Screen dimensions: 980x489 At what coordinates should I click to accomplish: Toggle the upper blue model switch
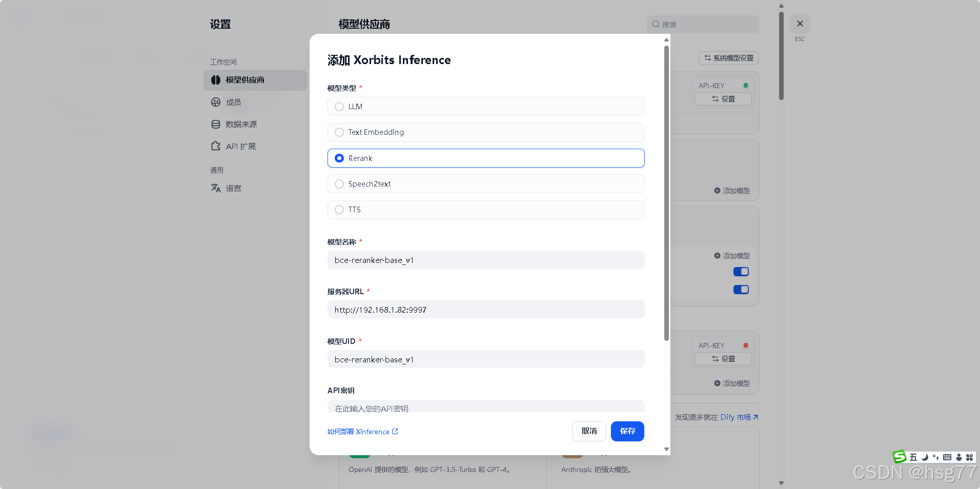[x=741, y=272]
